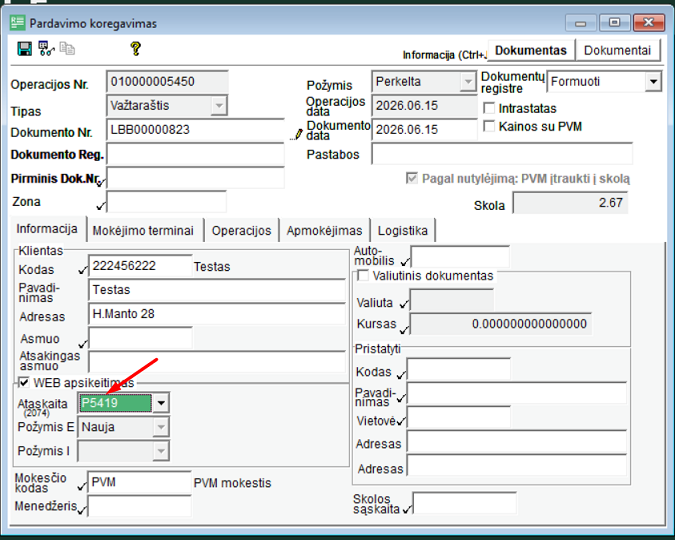Click the toolbar icon next to save

tap(46, 49)
